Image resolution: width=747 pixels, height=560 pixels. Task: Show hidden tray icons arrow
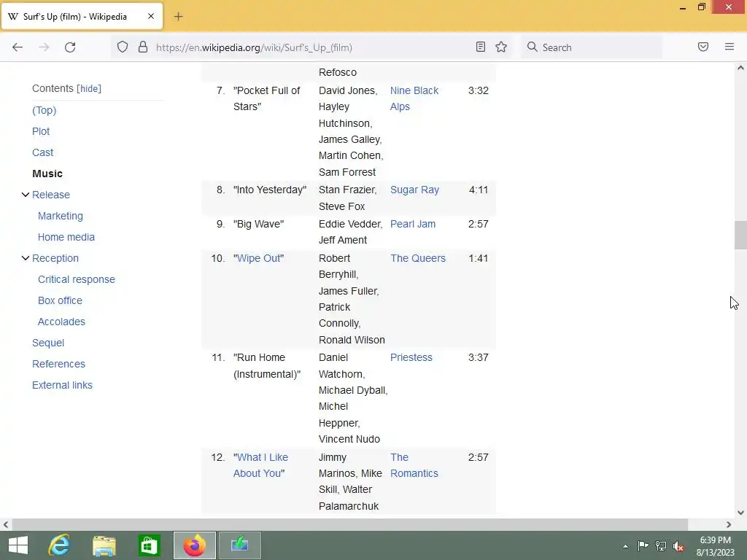625,546
